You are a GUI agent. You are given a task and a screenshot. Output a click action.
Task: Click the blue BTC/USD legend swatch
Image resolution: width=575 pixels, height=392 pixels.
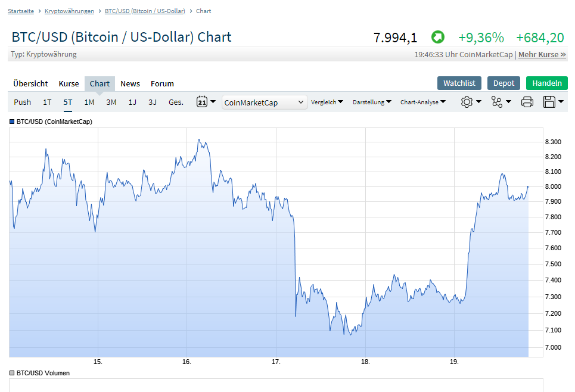pos(11,122)
